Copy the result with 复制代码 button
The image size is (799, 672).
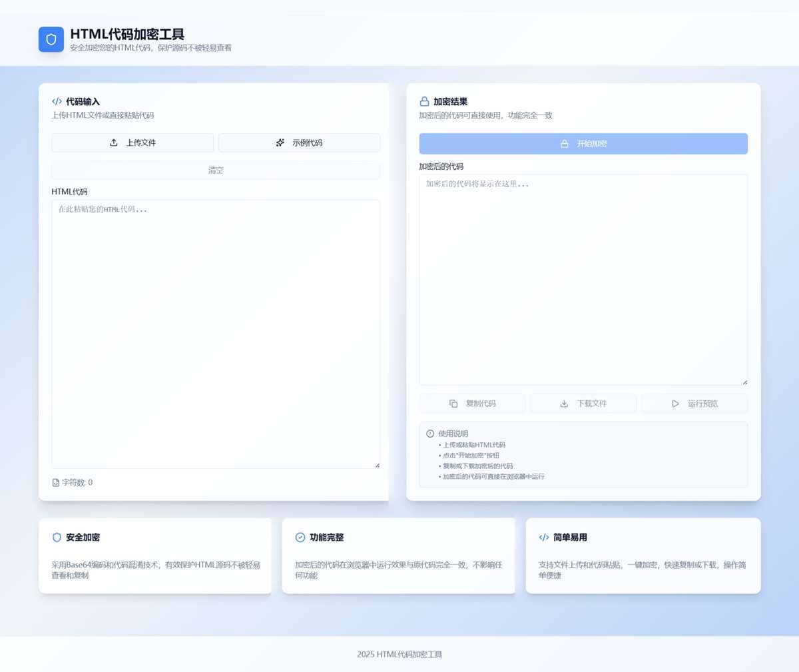[472, 404]
